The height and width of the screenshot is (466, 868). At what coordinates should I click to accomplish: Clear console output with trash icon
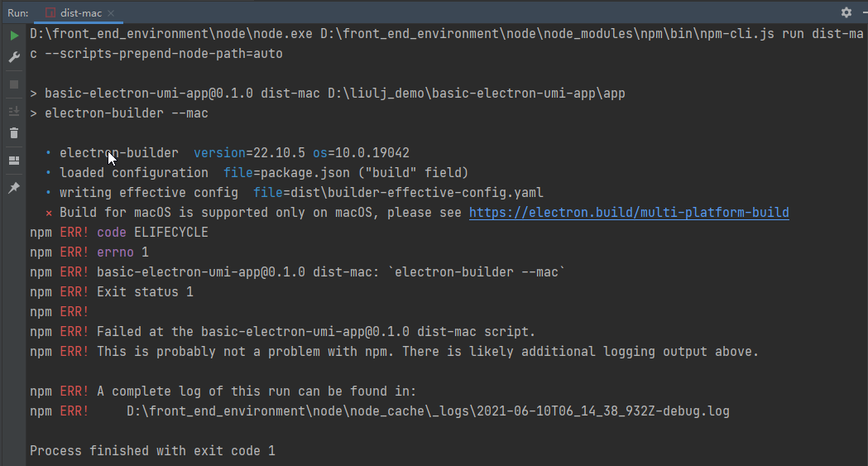[x=14, y=132]
